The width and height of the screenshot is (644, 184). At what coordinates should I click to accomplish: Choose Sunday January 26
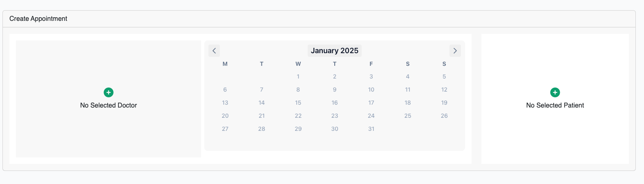[444, 116]
